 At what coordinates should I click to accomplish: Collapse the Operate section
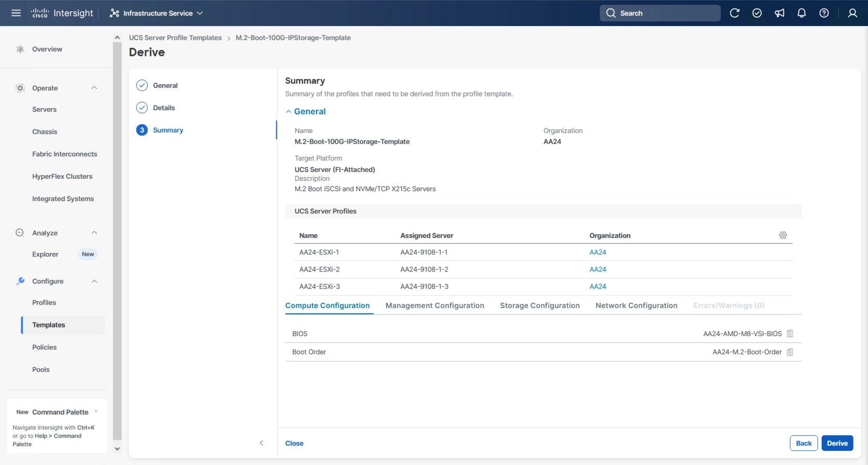point(94,88)
